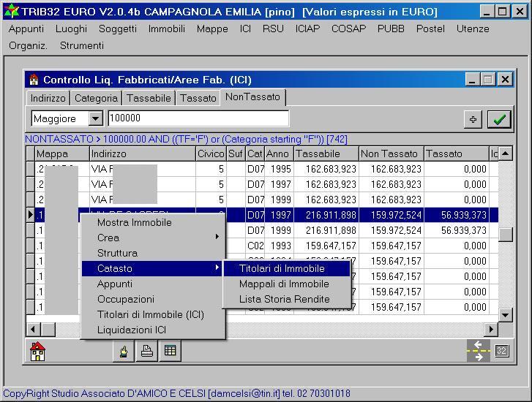Image resolution: width=532 pixels, height=402 pixels.
Task: Click the filter value field containing 100000
Action: pos(198,118)
